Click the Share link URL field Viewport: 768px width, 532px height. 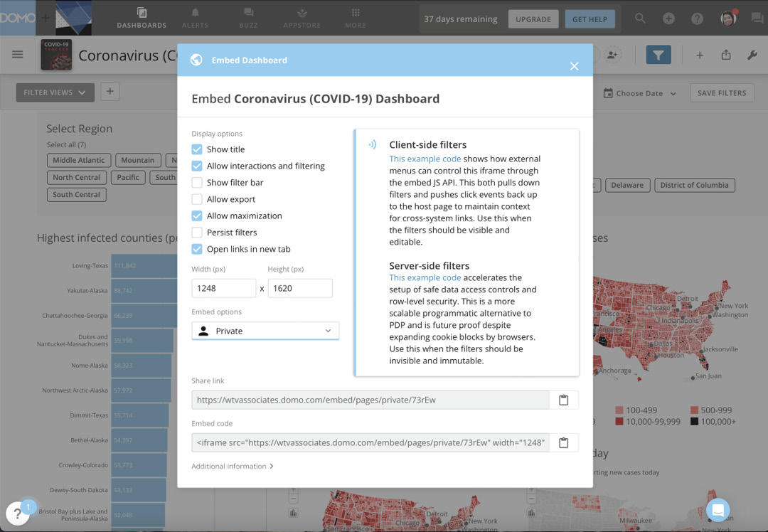370,400
